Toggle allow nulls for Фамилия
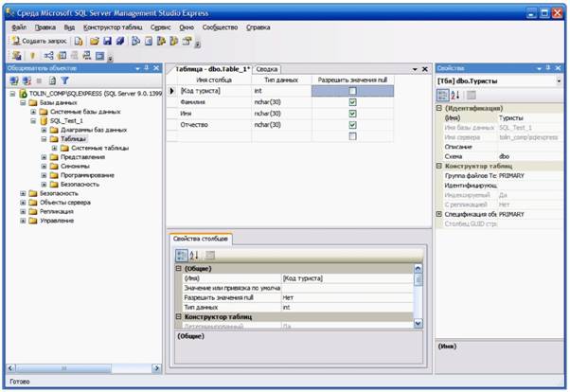The height and width of the screenshot is (392, 570). (x=352, y=102)
